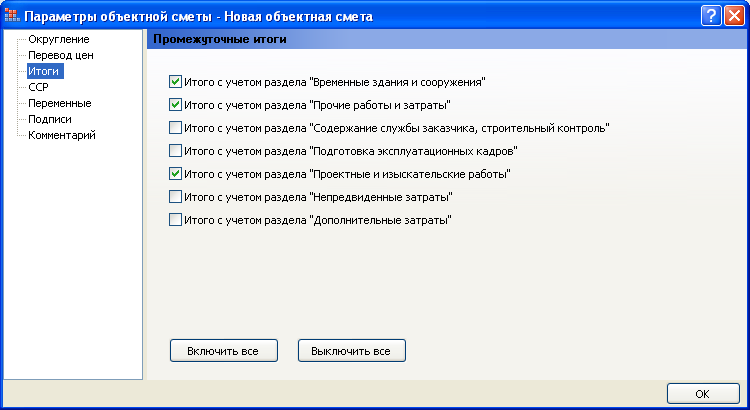Enable "Подготовка эксплуатационных кадров" total

coord(176,151)
